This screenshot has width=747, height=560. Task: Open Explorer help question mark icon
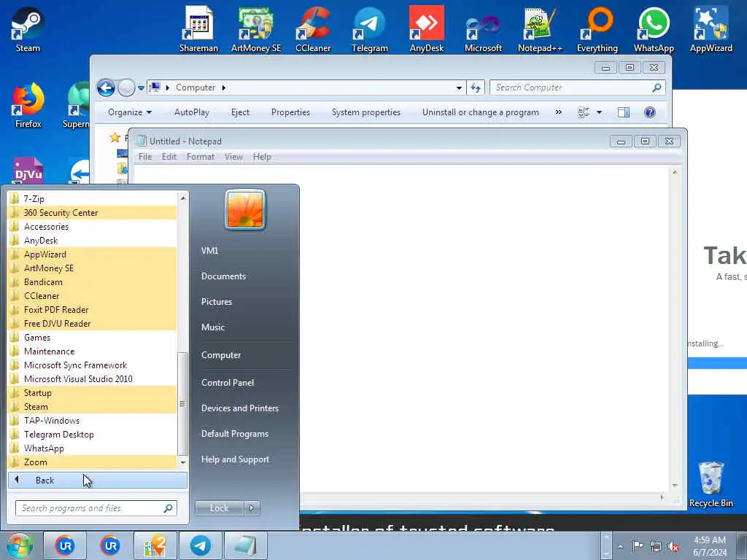tap(649, 112)
